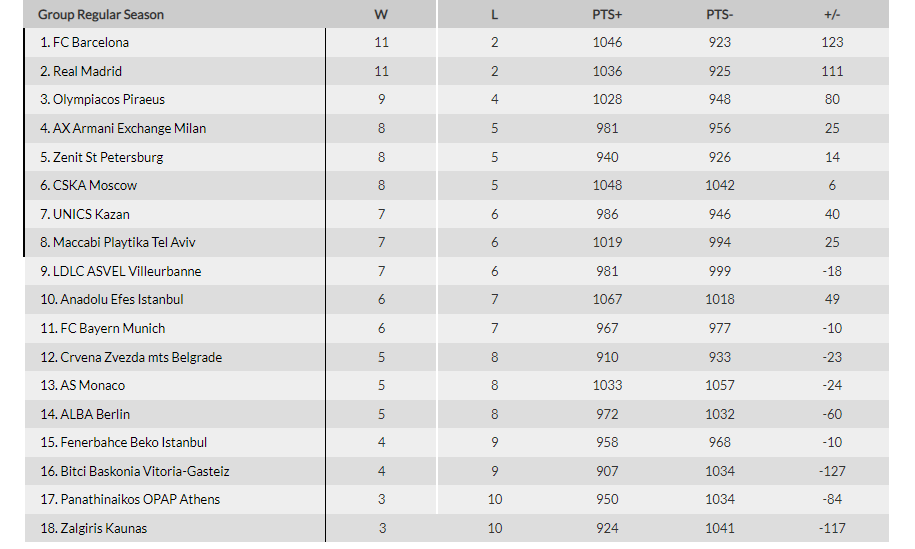Sort by the +/- column header
The width and height of the screenshot is (915, 549).
click(x=832, y=15)
